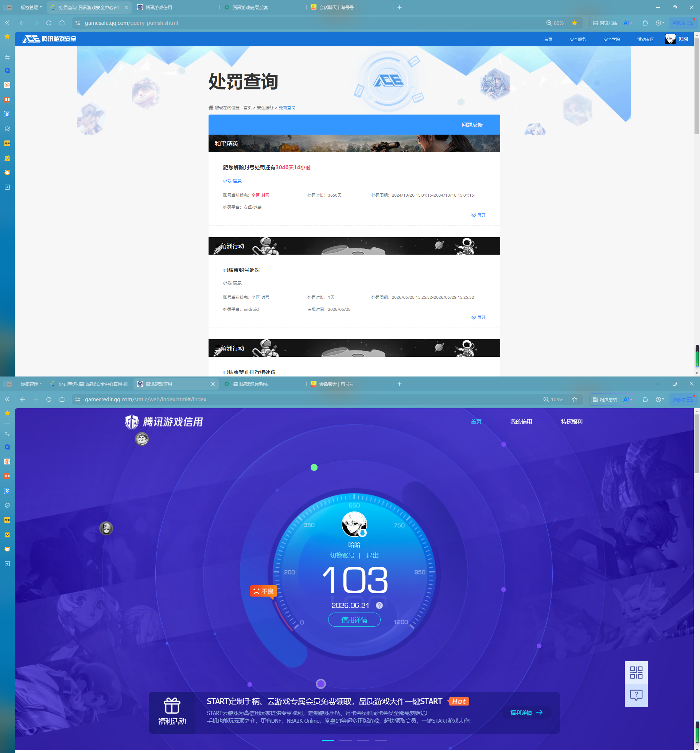Screen dimensions: 700x753
Task: Expand 展开 under the 已结束封号处罚 record
Action: [478, 317]
